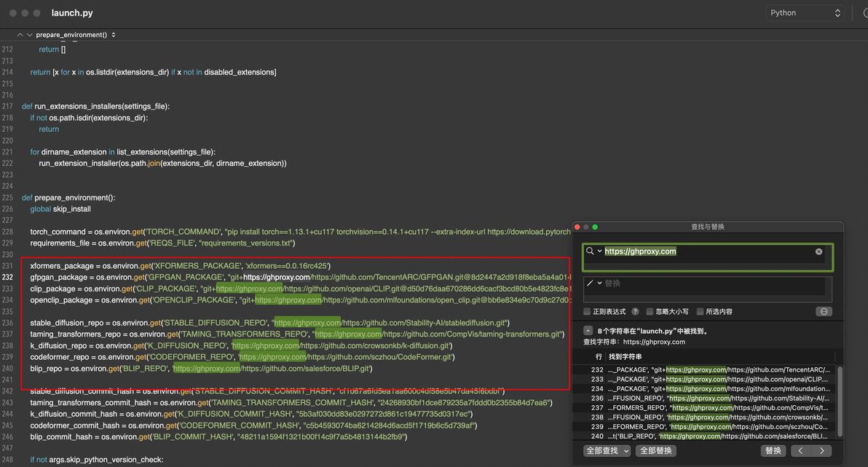Go to the previous match arrow
Viewport: 868px width, 467px height.
(x=800, y=451)
